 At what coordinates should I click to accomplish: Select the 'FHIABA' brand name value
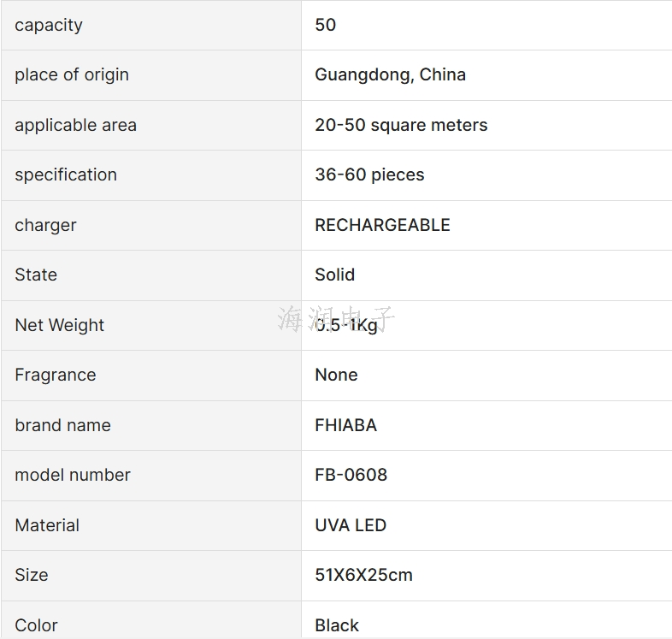point(346,425)
